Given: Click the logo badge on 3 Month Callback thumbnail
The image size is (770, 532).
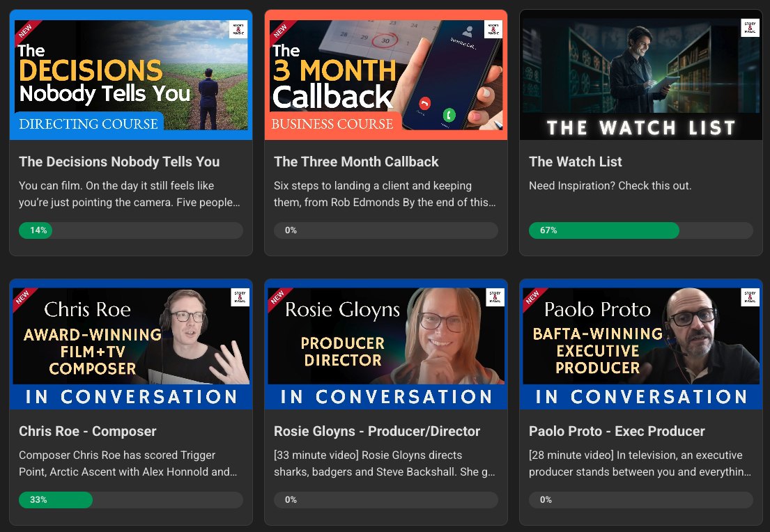Looking at the screenshot, I should (493, 29).
